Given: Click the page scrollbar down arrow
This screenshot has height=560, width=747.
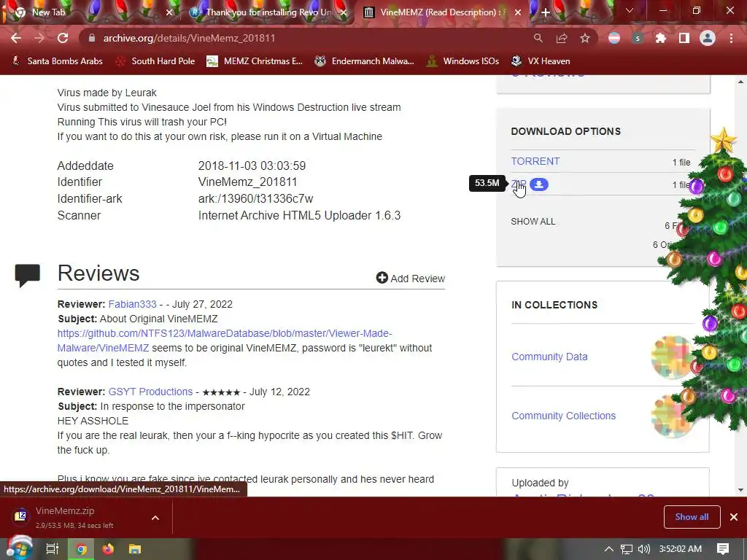Looking at the screenshot, I should [x=740, y=490].
